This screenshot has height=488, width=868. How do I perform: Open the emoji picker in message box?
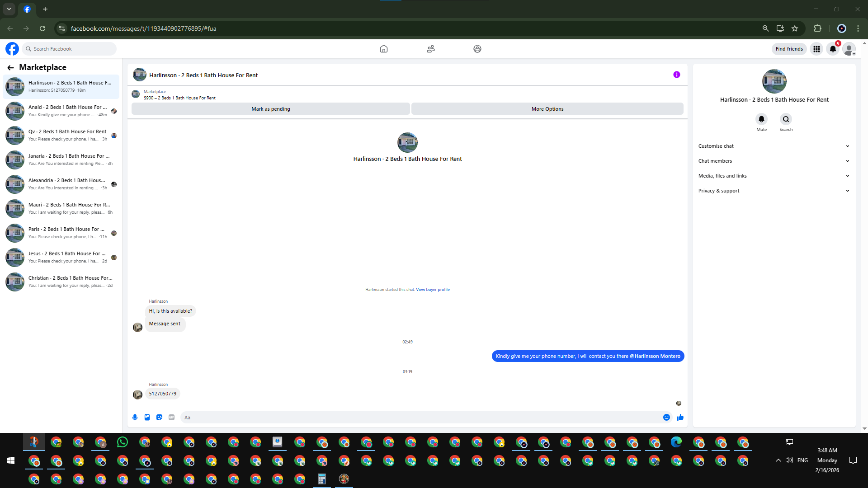pyautogui.click(x=666, y=418)
